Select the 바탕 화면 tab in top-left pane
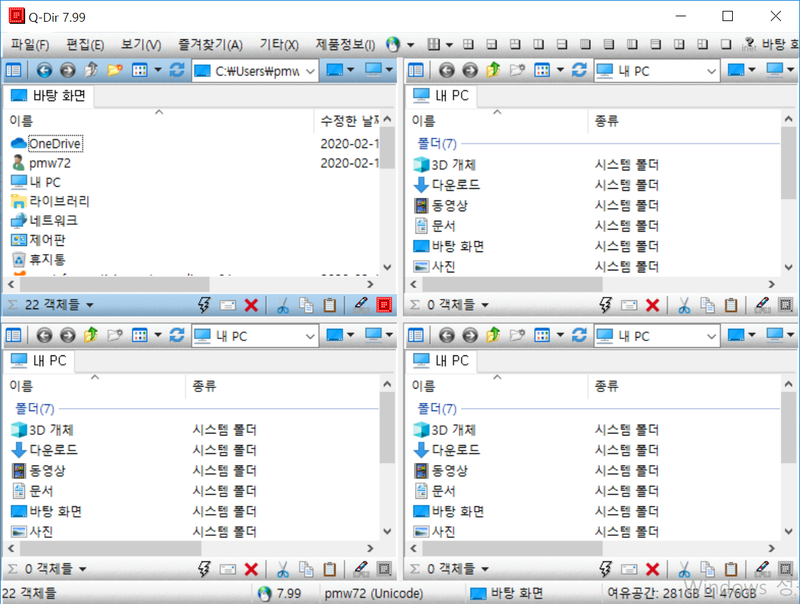Screen dimensions: 800x604 (x=49, y=95)
